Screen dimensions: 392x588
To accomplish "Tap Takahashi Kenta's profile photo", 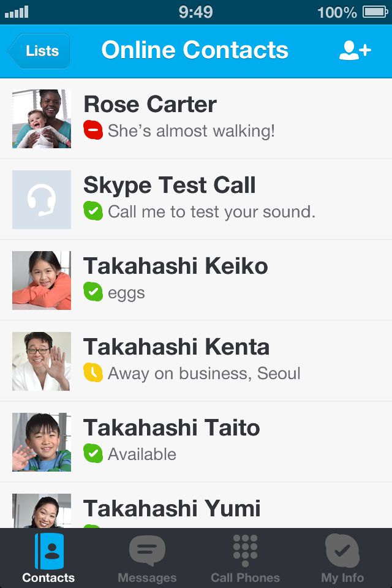I will tap(42, 361).
